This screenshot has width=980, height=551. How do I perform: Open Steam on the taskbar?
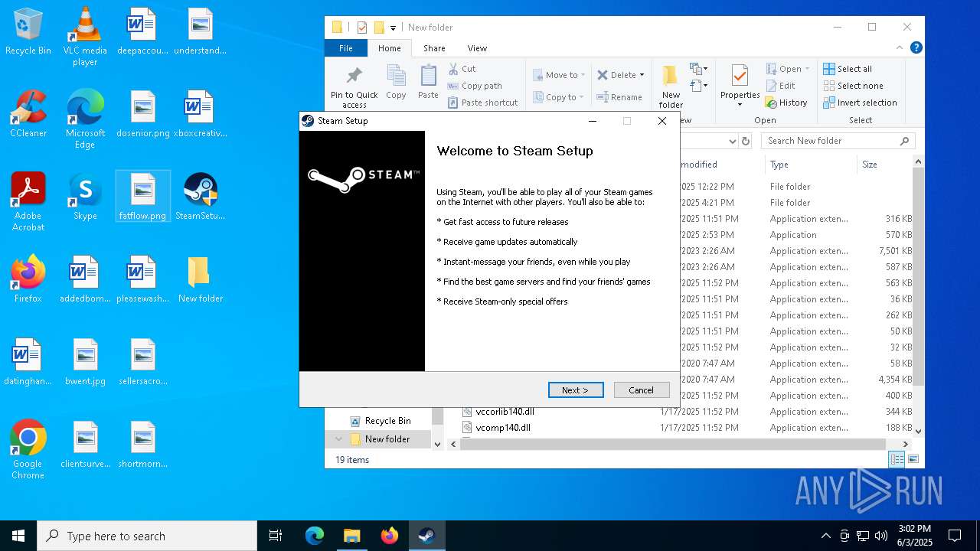coord(426,536)
